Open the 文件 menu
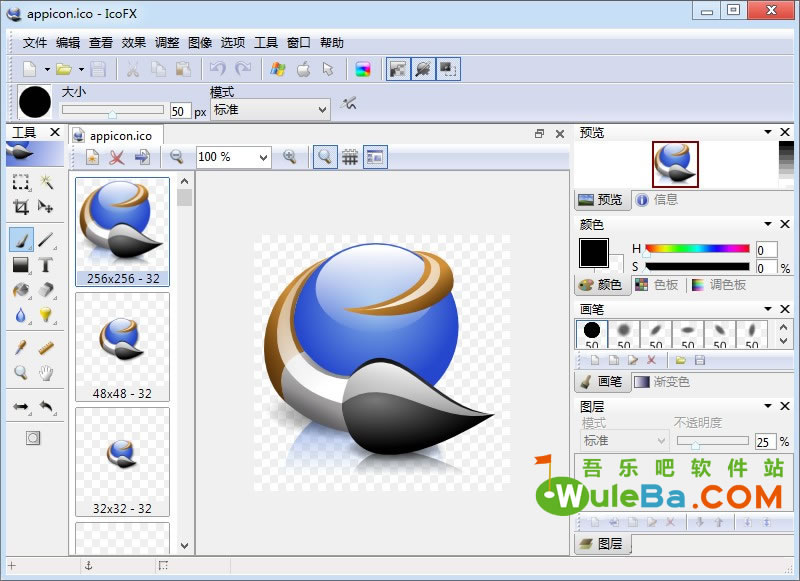800x581 pixels. [35, 43]
